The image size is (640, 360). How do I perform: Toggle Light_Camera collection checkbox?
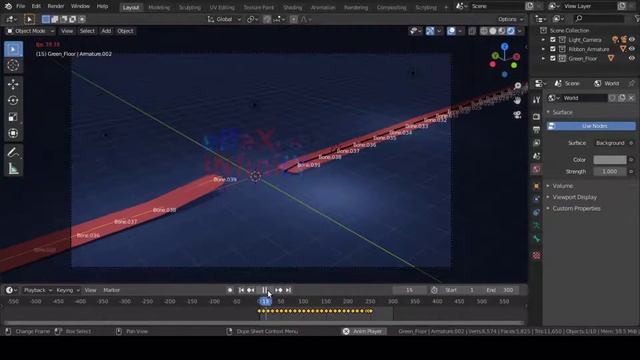[553, 40]
